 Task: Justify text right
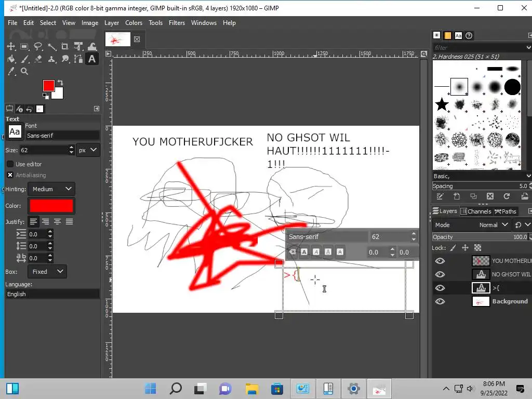(x=46, y=222)
